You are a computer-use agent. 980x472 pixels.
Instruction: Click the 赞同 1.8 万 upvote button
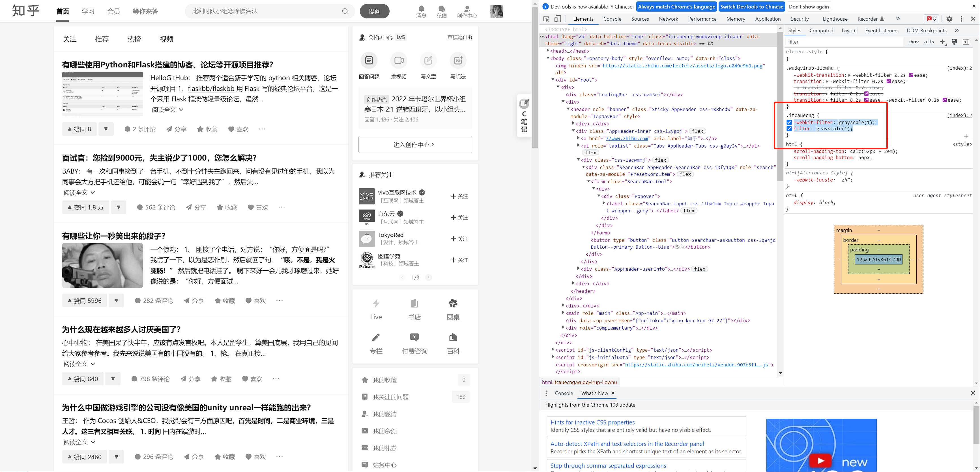[86, 208]
